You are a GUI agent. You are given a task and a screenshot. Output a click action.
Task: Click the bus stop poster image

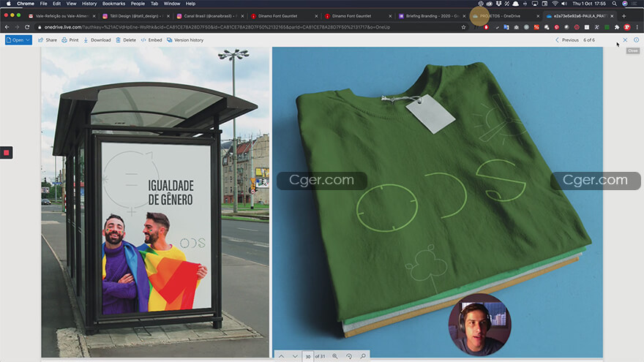click(x=155, y=202)
